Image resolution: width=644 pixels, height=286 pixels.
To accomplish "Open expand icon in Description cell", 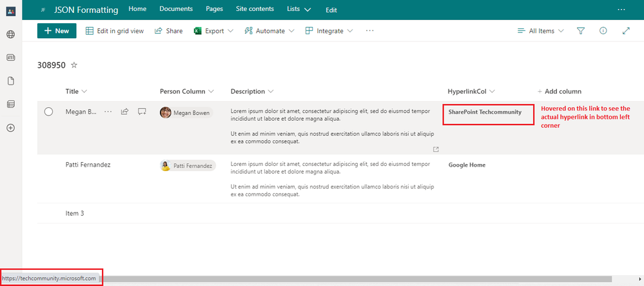I will point(436,149).
